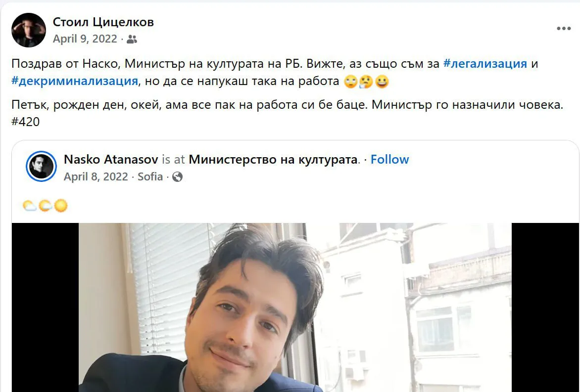The width and height of the screenshot is (580, 392).
Task: Click the friends audience icon beside April 9, 2022
Action: 132,39
